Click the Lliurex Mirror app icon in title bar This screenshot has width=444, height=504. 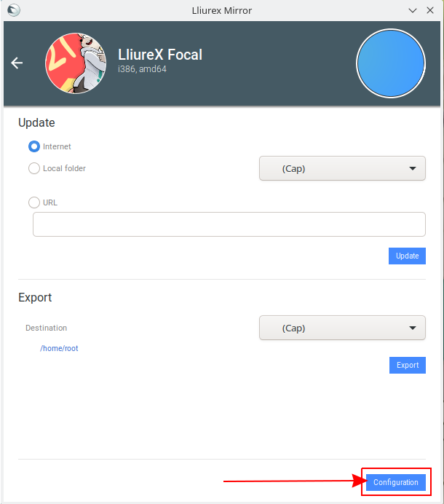14,10
